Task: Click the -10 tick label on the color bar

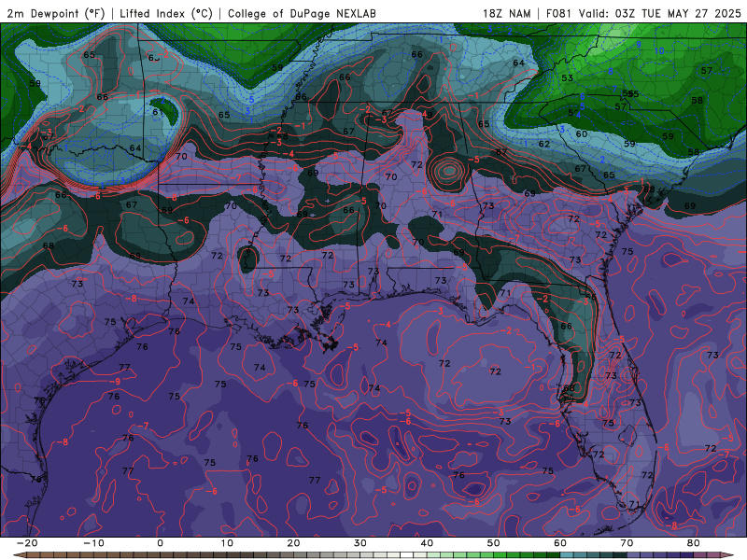Action: click(93, 543)
